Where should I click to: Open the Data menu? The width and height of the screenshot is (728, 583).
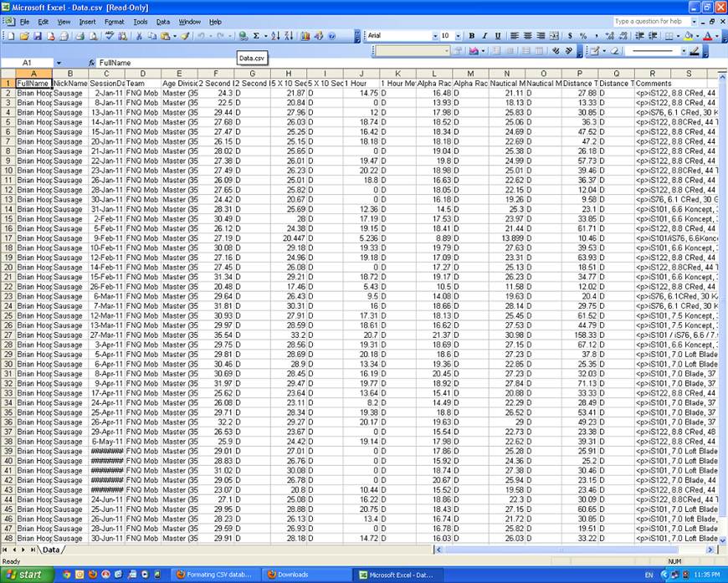163,22
